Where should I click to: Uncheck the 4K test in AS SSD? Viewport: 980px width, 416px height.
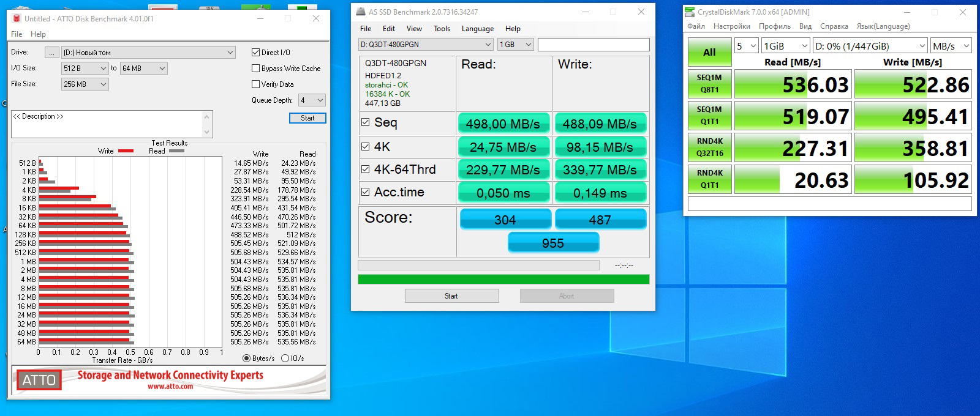[366, 146]
